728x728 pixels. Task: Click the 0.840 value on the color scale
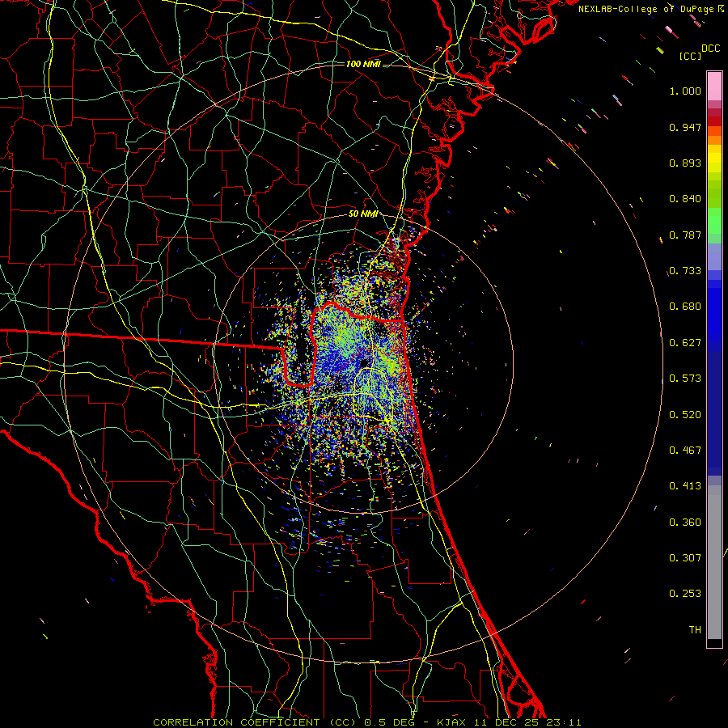click(685, 199)
